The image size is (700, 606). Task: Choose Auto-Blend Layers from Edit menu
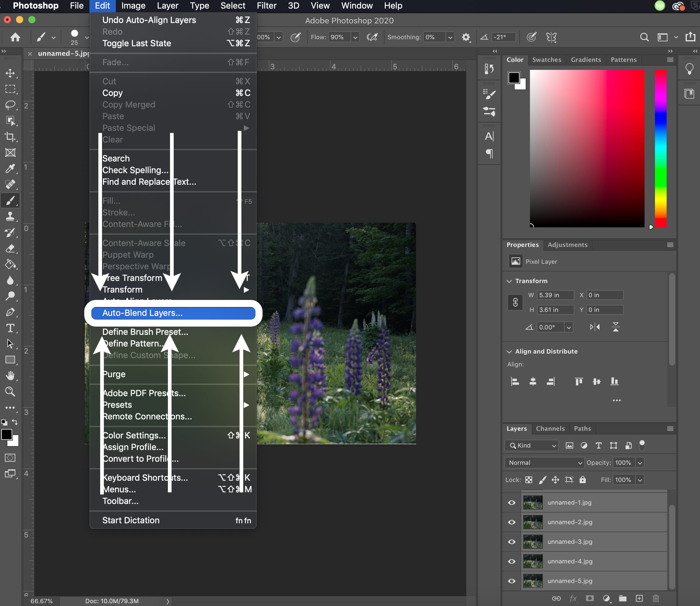click(x=173, y=313)
